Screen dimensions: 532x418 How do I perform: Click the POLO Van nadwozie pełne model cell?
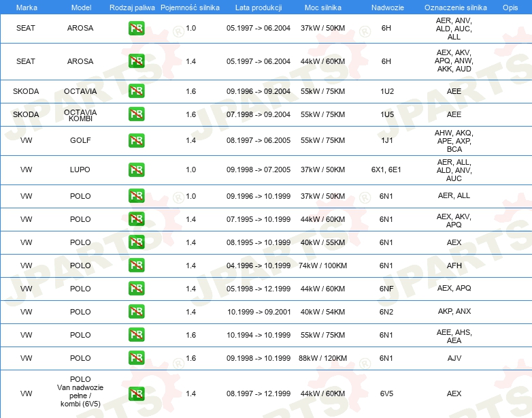(80, 391)
